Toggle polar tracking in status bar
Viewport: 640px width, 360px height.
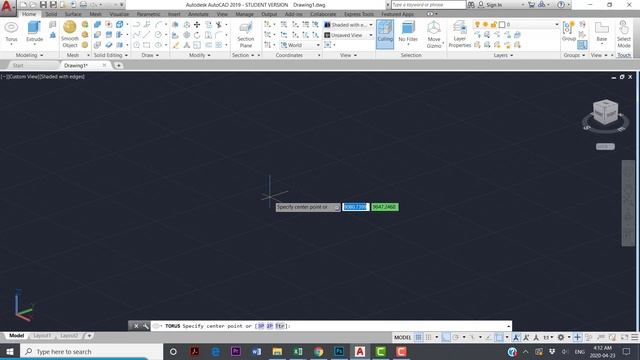456,337
